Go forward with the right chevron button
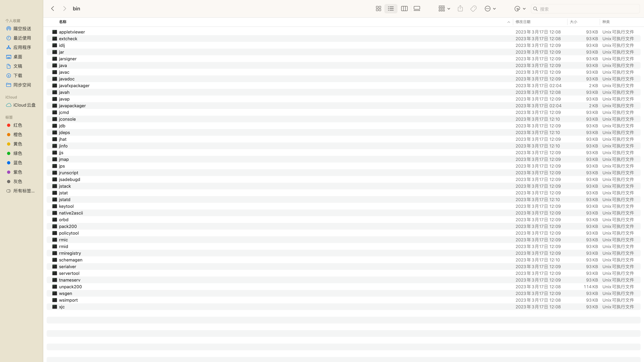 [65, 9]
